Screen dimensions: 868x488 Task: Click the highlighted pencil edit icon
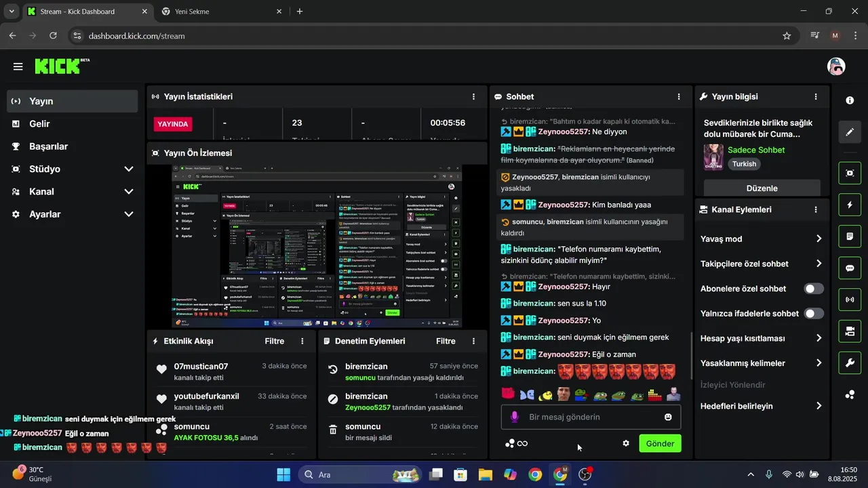click(x=850, y=132)
